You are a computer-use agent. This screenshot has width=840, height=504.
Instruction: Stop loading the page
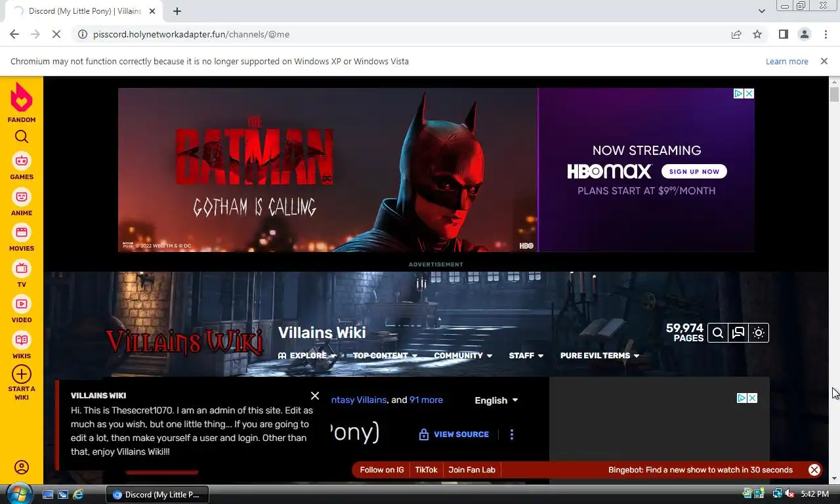pos(56,34)
